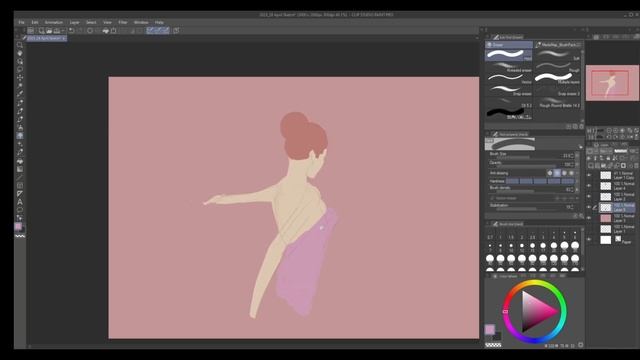Click the layer opacity slider
Viewport: 640px width, 360px height.
tap(620, 151)
